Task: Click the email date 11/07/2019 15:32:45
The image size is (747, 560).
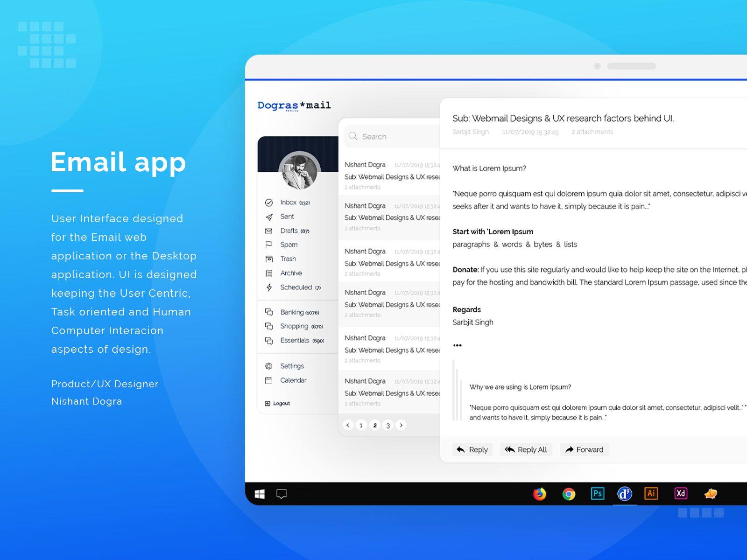Action: 530,132
